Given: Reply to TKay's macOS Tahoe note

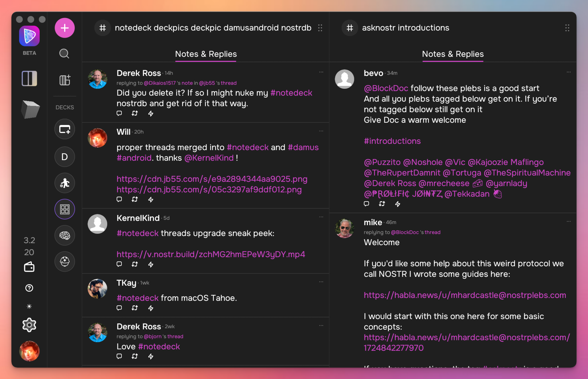Looking at the screenshot, I should pyautogui.click(x=119, y=308).
